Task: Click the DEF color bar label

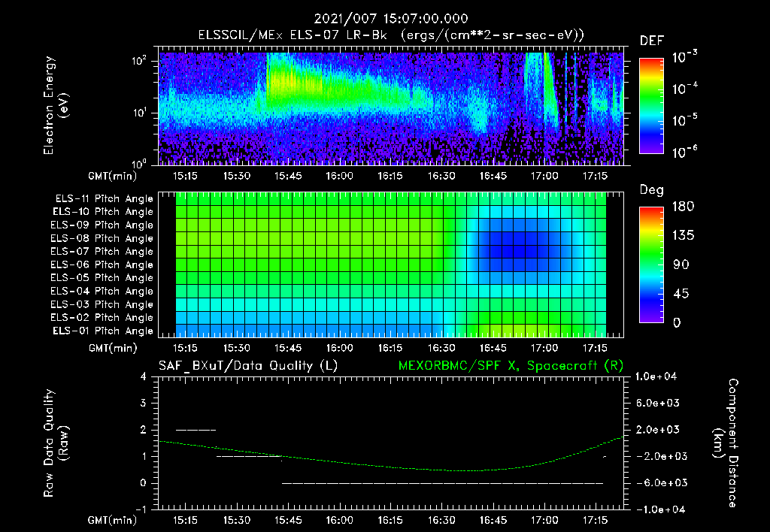Action: 652,41
